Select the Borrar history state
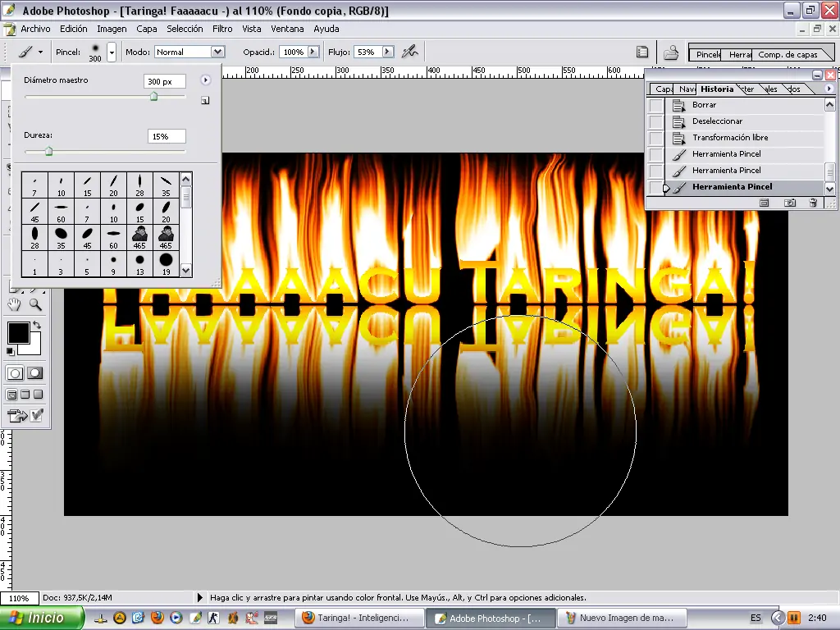The height and width of the screenshot is (630, 840). pyautogui.click(x=745, y=105)
